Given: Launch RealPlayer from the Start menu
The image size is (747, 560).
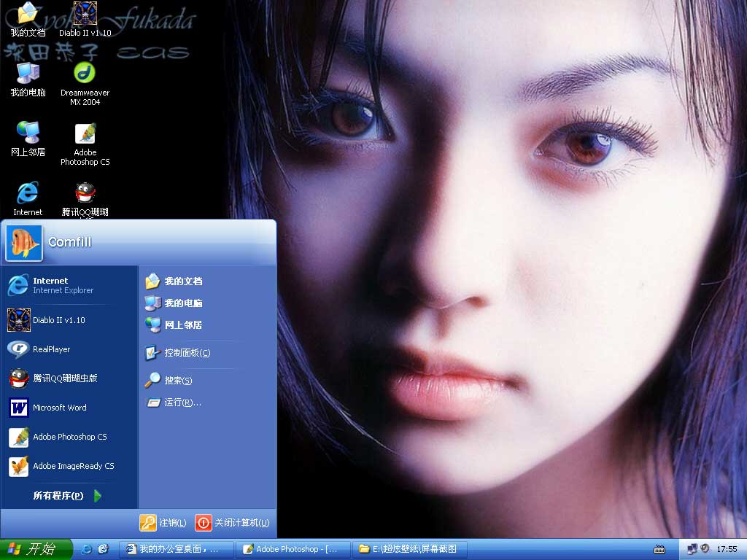Looking at the screenshot, I should 51,349.
